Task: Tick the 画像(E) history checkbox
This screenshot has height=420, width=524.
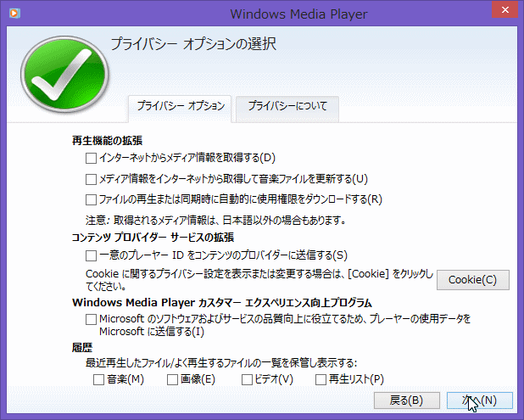Action: pyautogui.click(x=171, y=379)
